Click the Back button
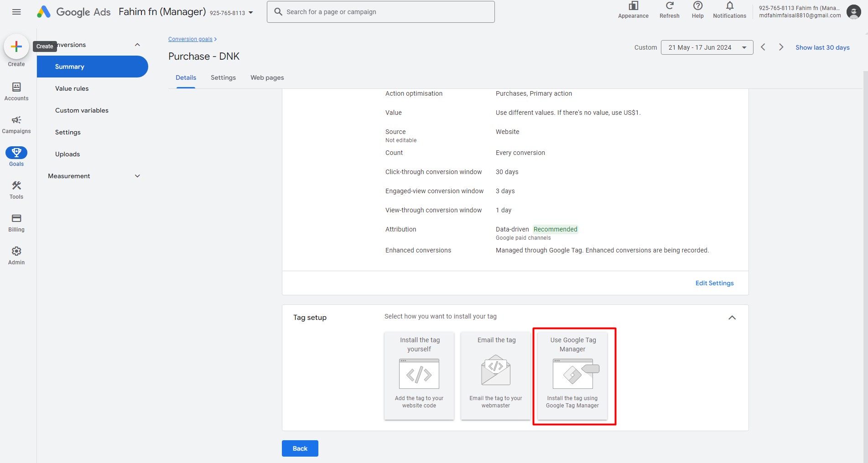This screenshot has width=868, height=463. point(300,448)
